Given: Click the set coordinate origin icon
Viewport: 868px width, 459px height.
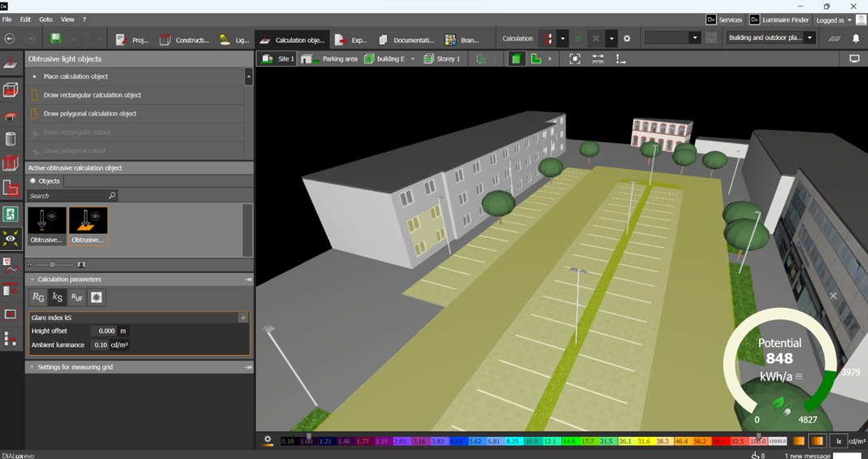Looking at the screenshot, I should (621, 58).
